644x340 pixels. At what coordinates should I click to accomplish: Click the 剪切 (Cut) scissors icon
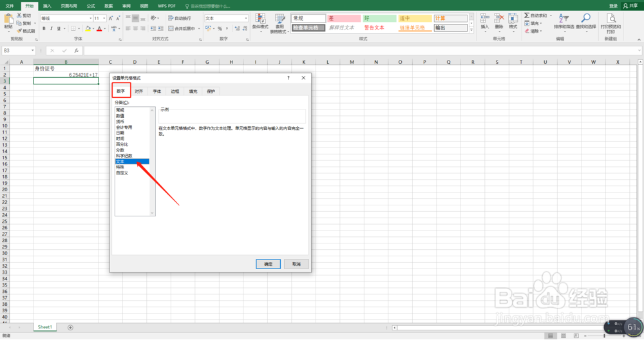tap(19, 15)
